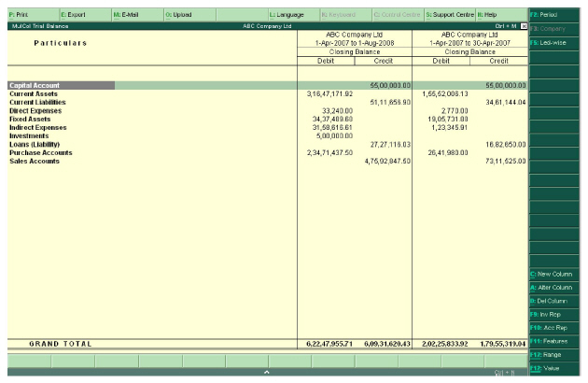Image resolution: width=588 pixels, height=383 pixels.
Task: Click the Grand Total debit 6,22,47,955.71
Action: tap(329, 344)
